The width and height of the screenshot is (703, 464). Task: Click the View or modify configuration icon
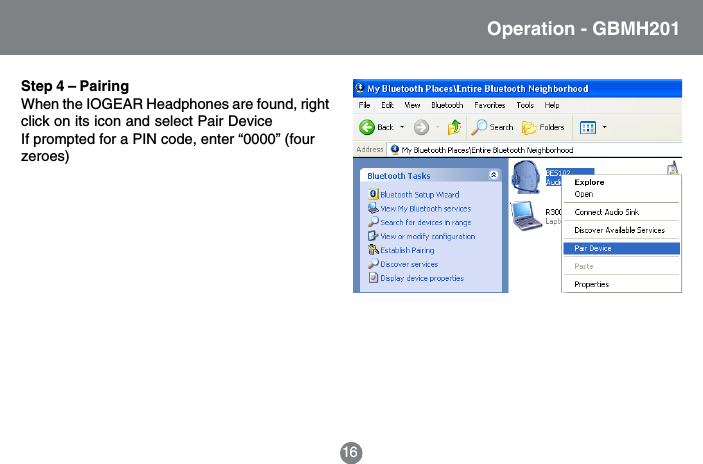[x=373, y=236]
